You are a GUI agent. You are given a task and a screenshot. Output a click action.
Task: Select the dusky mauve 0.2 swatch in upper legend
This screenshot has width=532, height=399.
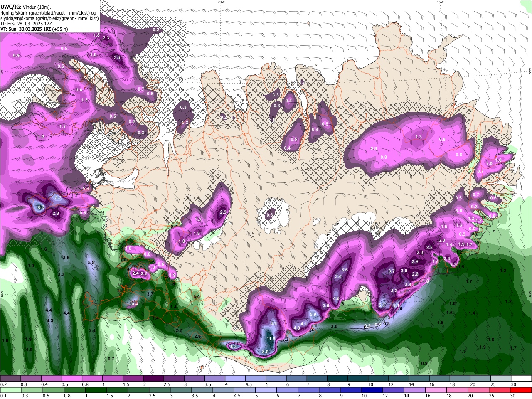[x=11, y=379]
